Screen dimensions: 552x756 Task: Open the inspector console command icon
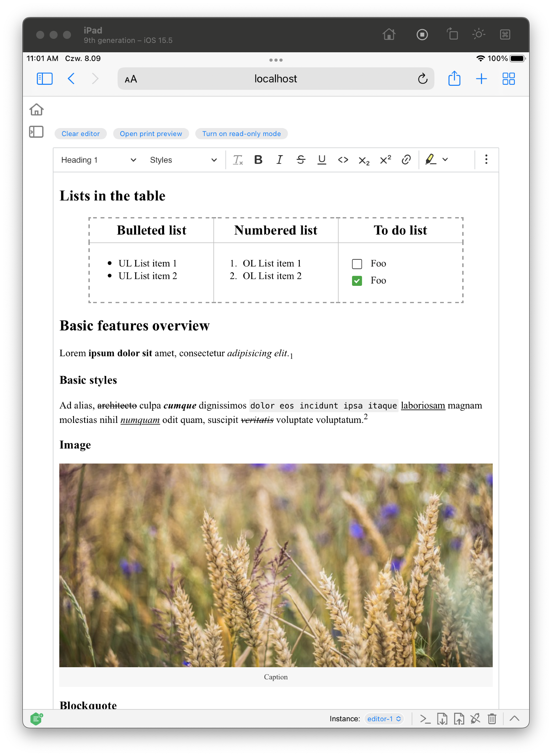(425, 719)
